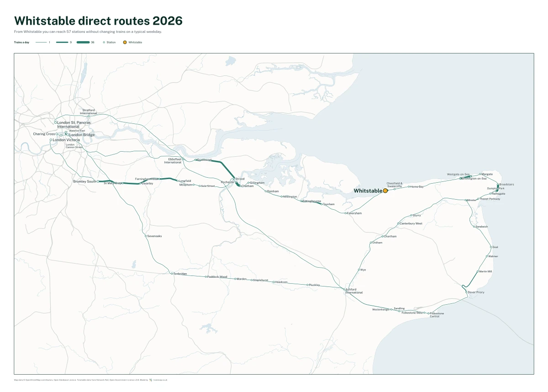
Task: Click the Canterbury West station marker
Action: [x=398, y=224]
